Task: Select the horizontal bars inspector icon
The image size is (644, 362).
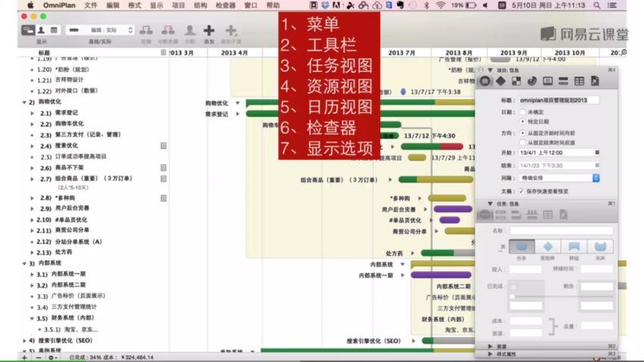Action: point(563,81)
